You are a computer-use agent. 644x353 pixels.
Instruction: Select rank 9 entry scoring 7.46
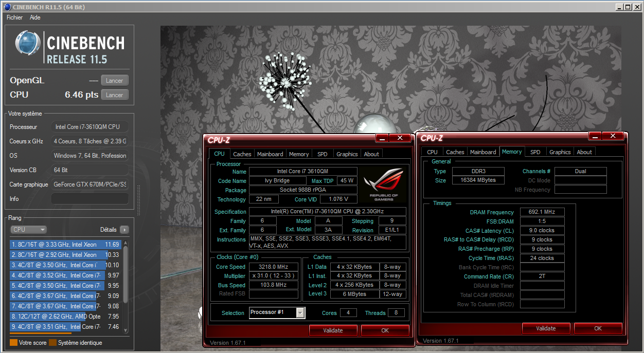point(65,327)
